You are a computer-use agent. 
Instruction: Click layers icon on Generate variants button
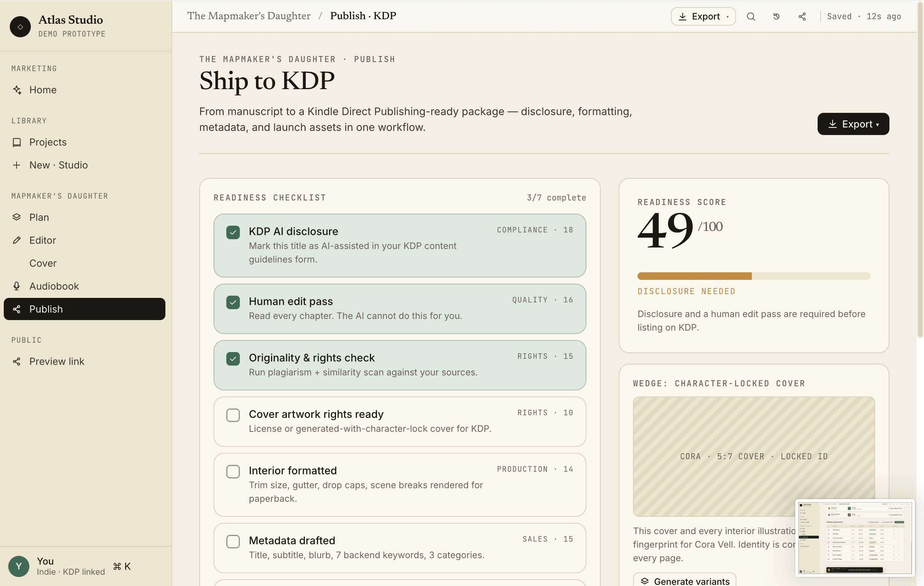645,581
